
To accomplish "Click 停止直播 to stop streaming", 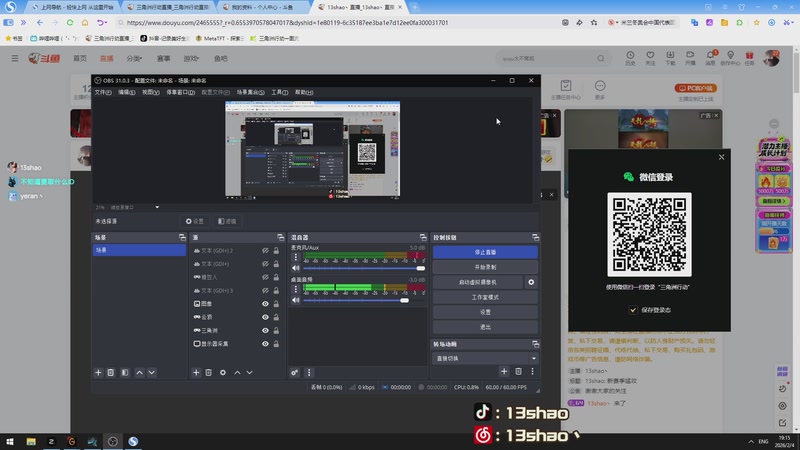I will pos(485,252).
